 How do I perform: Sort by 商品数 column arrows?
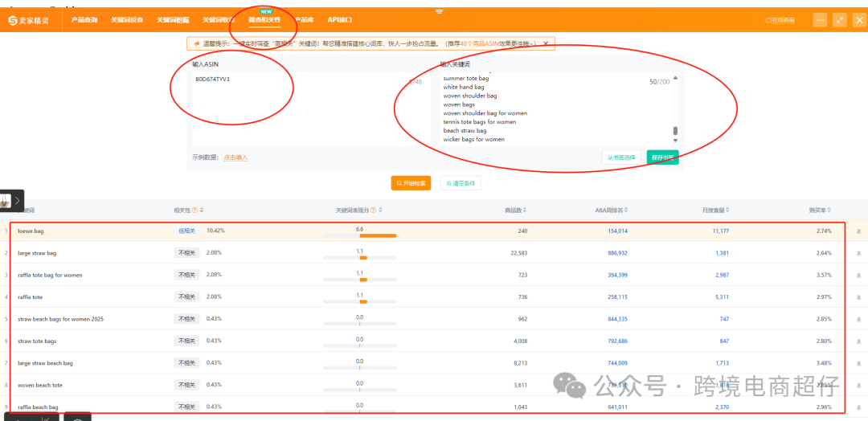click(525, 210)
